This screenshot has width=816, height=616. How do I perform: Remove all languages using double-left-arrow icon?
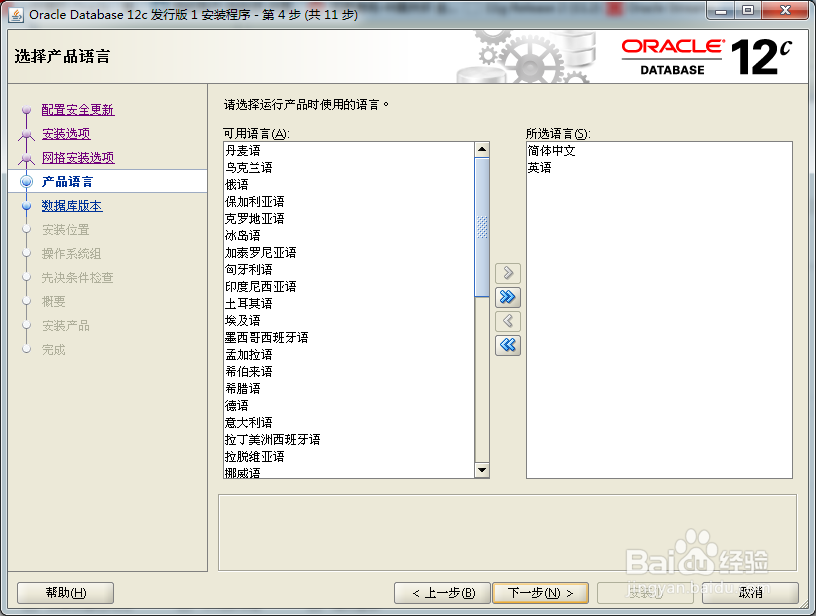(508, 345)
